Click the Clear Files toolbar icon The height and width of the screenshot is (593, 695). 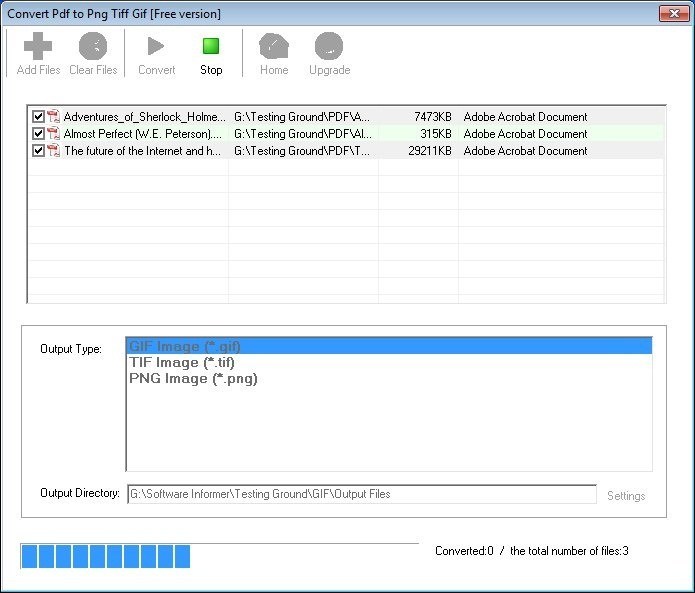(93, 46)
